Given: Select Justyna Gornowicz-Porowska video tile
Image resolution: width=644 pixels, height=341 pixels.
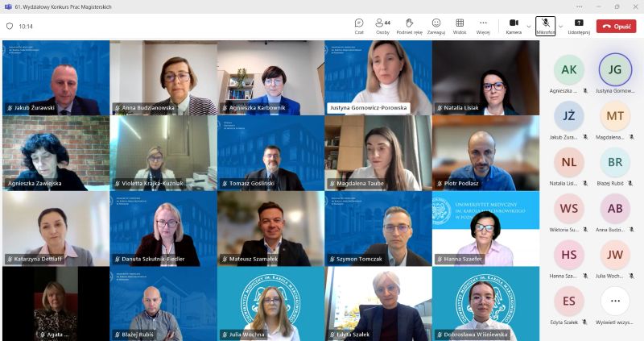Looking at the screenshot, I should click(378, 77).
